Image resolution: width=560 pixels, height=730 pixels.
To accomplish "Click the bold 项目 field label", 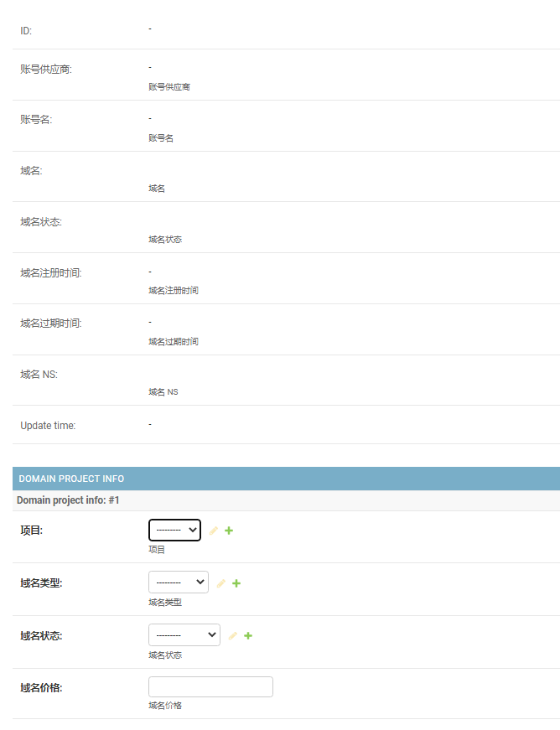I will 31,531.
